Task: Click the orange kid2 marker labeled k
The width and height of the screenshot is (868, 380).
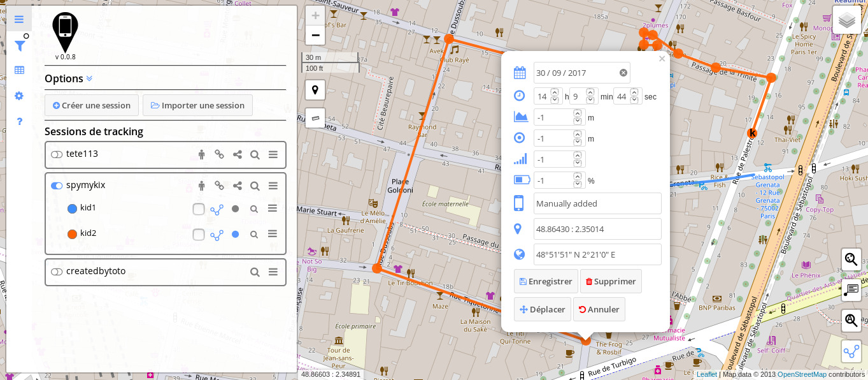Action: coord(752,133)
